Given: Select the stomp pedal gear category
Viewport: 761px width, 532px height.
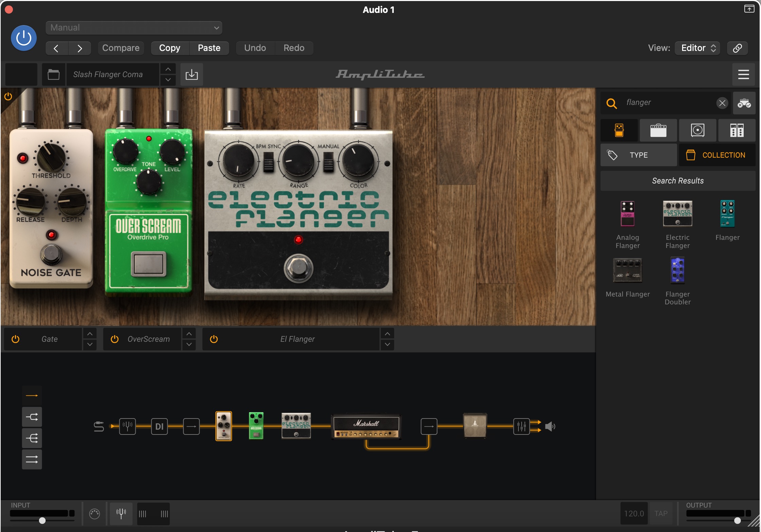Looking at the screenshot, I should click(x=619, y=130).
